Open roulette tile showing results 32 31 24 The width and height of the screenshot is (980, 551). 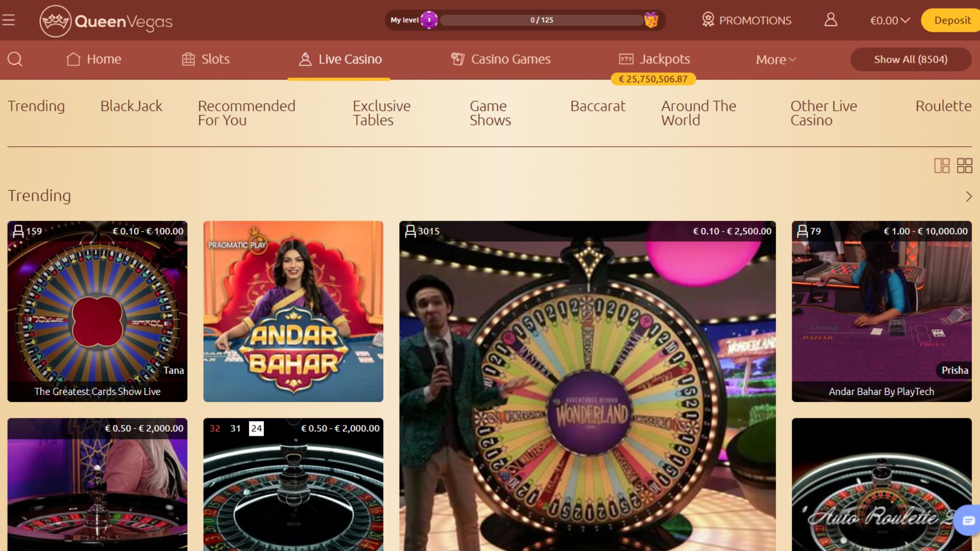[x=293, y=485]
